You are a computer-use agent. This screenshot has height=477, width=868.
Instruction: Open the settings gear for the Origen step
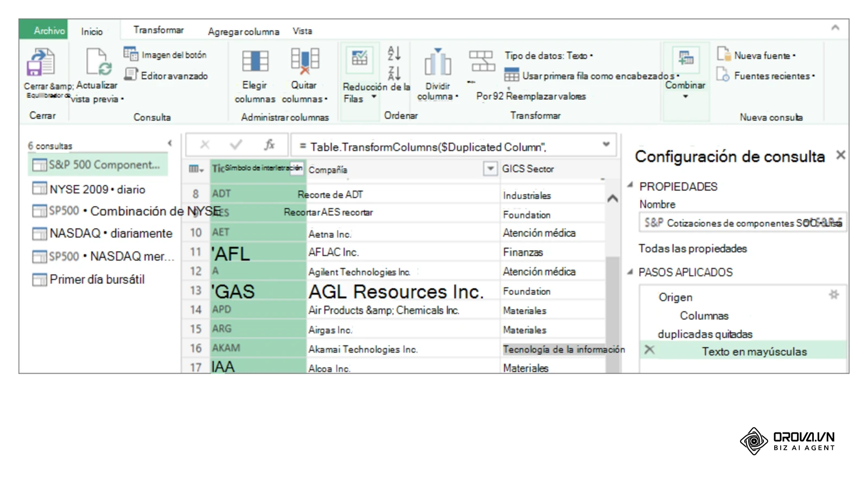(x=834, y=294)
